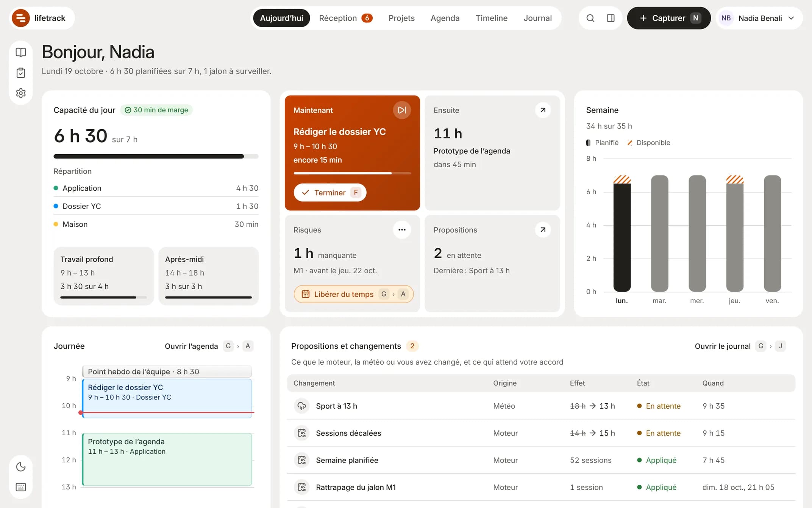Click the Maintenant task progress bar
Screen dimensions: 812x508
352,173
